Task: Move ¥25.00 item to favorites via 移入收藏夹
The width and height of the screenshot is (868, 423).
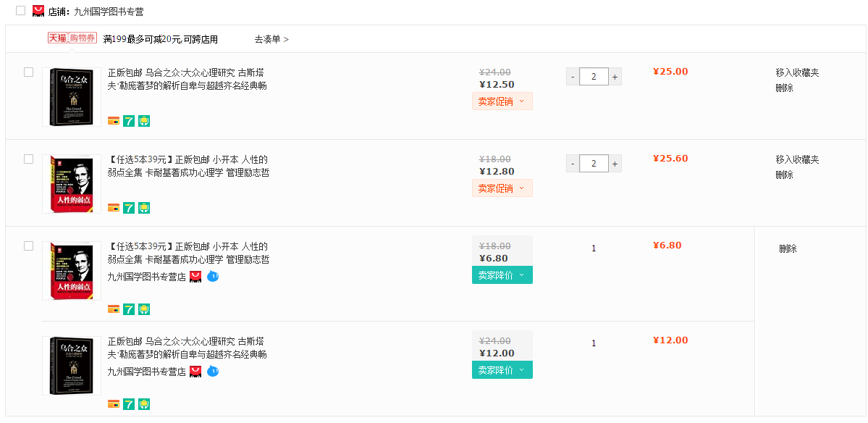Action: 797,72
